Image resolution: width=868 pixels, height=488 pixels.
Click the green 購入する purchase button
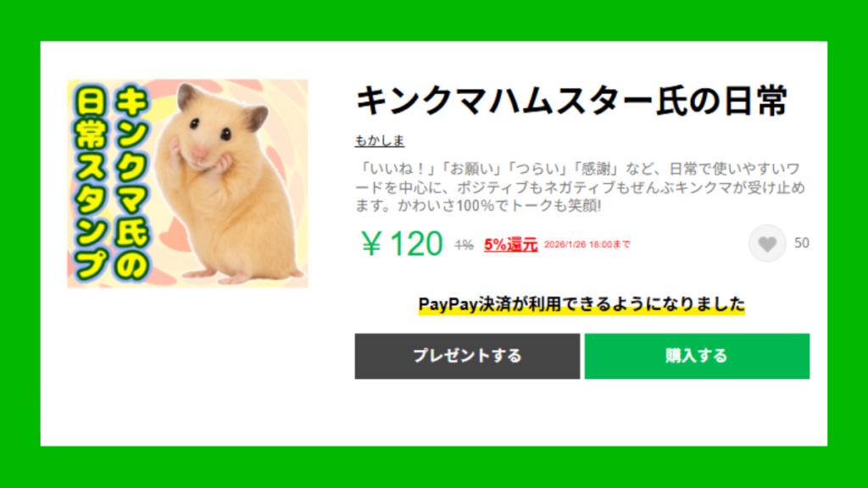click(x=697, y=356)
